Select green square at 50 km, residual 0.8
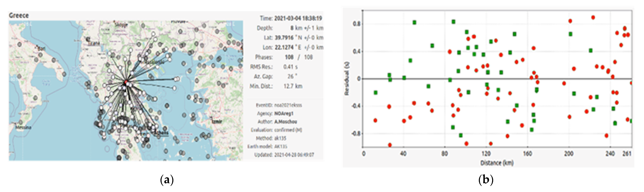The height and width of the screenshot is (192, 644). point(414,23)
